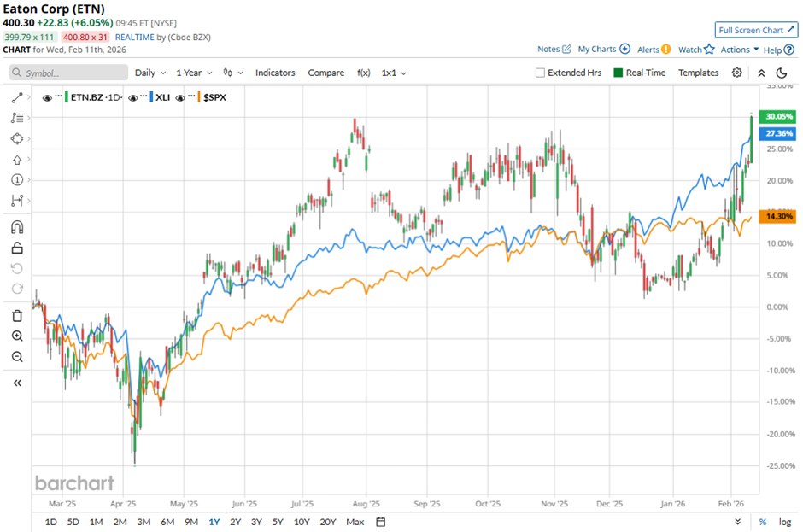Open chart settings gear icon
This screenshot has height=532, width=803.
click(x=737, y=73)
